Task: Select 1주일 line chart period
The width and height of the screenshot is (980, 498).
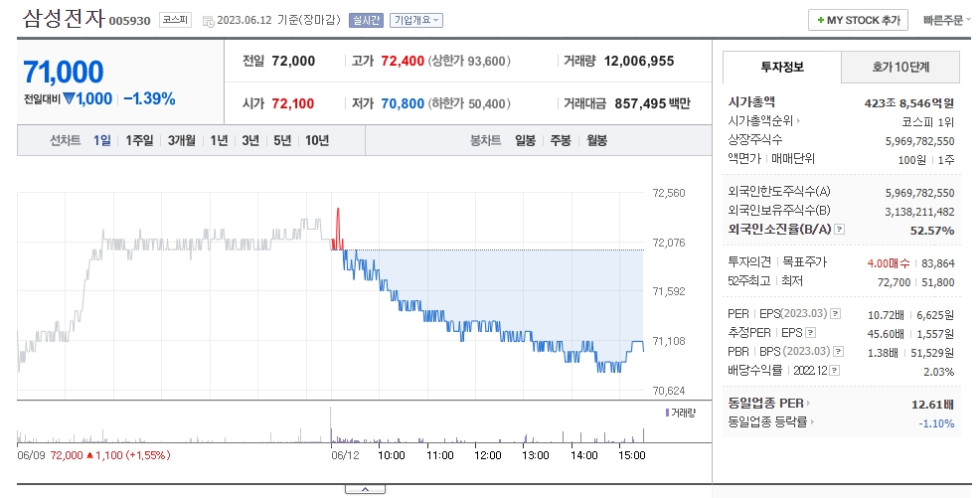Action: (x=139, y=140)
